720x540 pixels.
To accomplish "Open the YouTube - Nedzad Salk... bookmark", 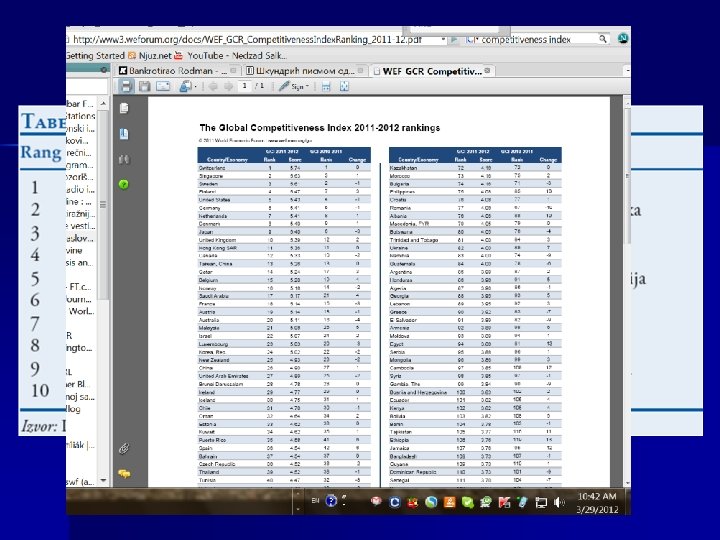I will click(x=230, y=56).
